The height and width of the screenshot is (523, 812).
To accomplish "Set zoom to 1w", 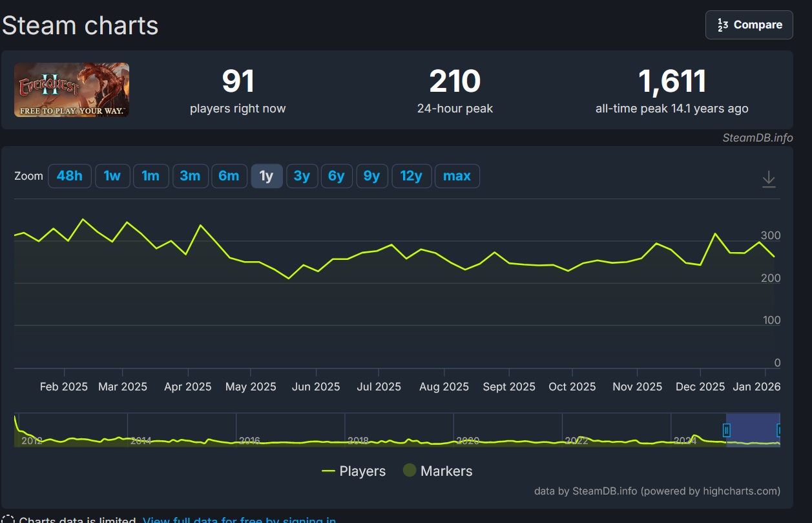I will (112, 176).
